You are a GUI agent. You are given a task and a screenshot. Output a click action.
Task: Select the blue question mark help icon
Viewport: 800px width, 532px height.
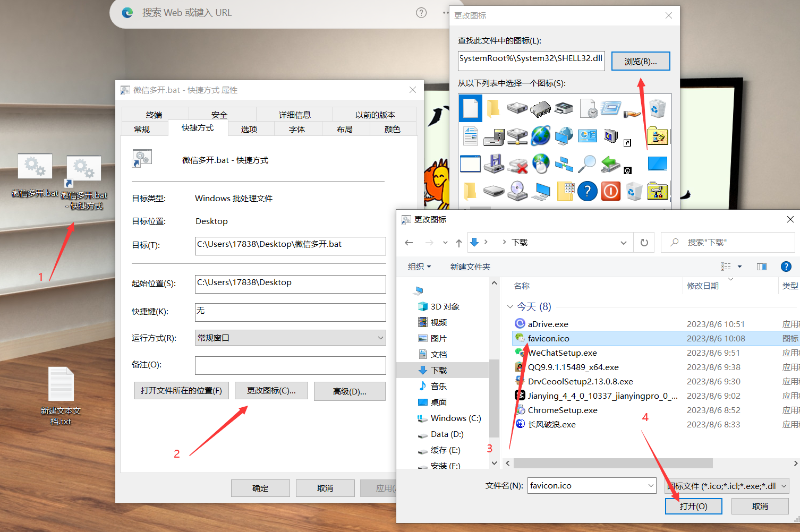(588, 191)
